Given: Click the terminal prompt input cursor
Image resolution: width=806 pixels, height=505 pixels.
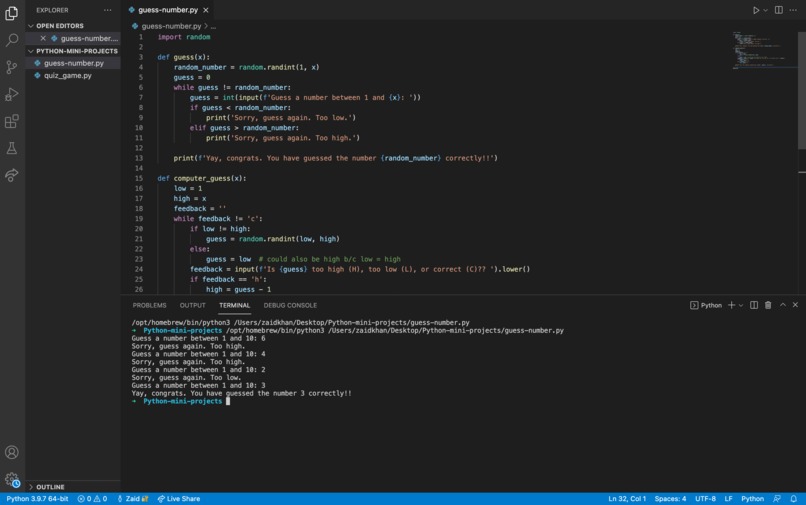Looking at the screenshot, I should tap(228, 401).
